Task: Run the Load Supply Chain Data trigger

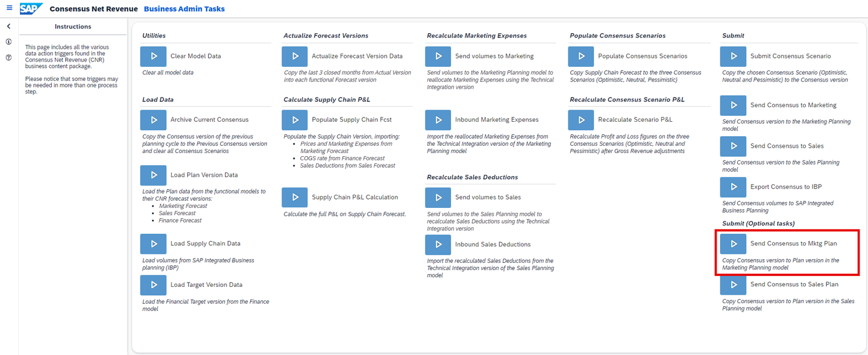Action: point(153,244)
